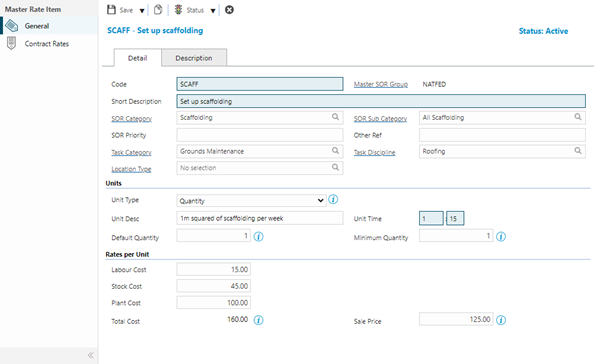Viewport: 600px width, 364px height.
Task: Open the Unit Type Quantity dropdown
Action: (251, 201)
